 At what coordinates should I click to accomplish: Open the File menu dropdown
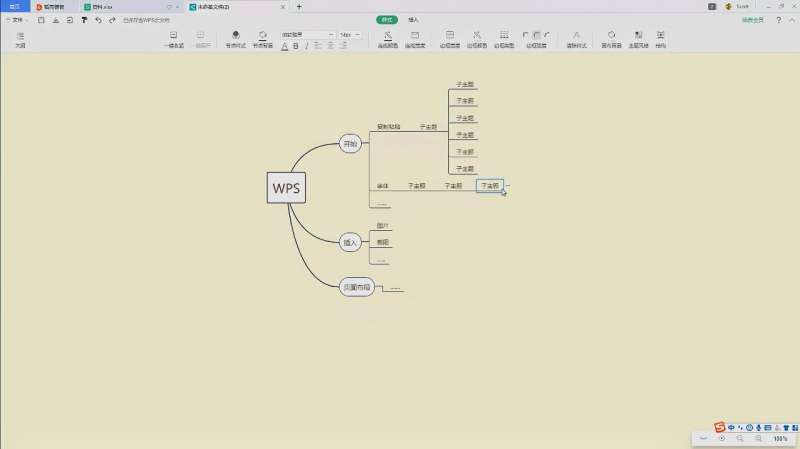coord(17,20)
